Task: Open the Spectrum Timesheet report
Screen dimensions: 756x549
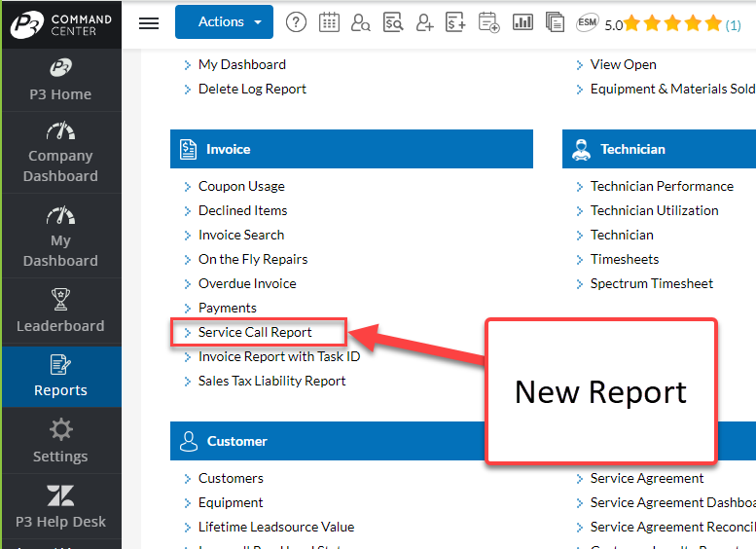Action: click(651, 283)
